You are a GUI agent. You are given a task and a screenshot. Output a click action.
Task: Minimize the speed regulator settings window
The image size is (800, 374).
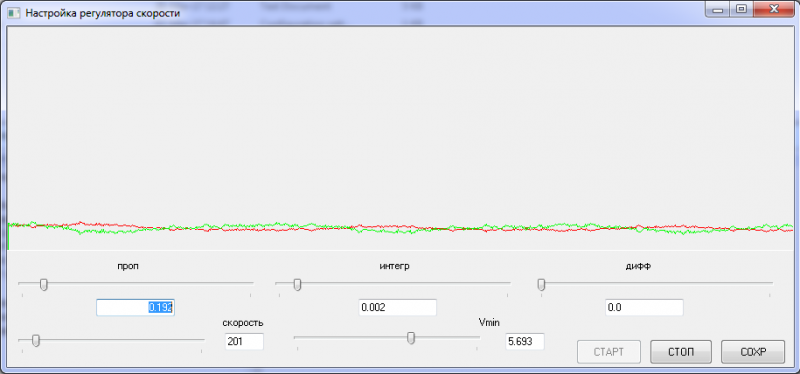719,10
